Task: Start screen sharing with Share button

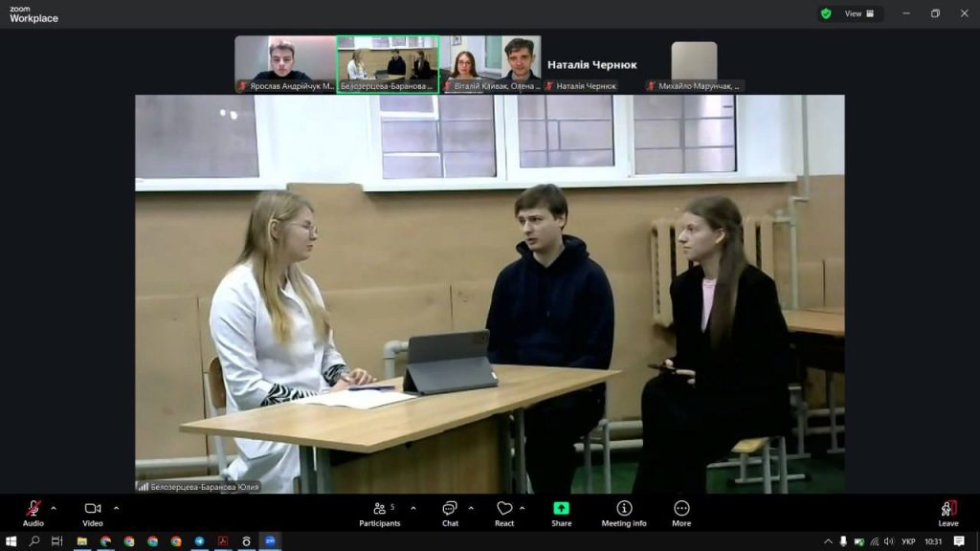Action: coord(561,513)
